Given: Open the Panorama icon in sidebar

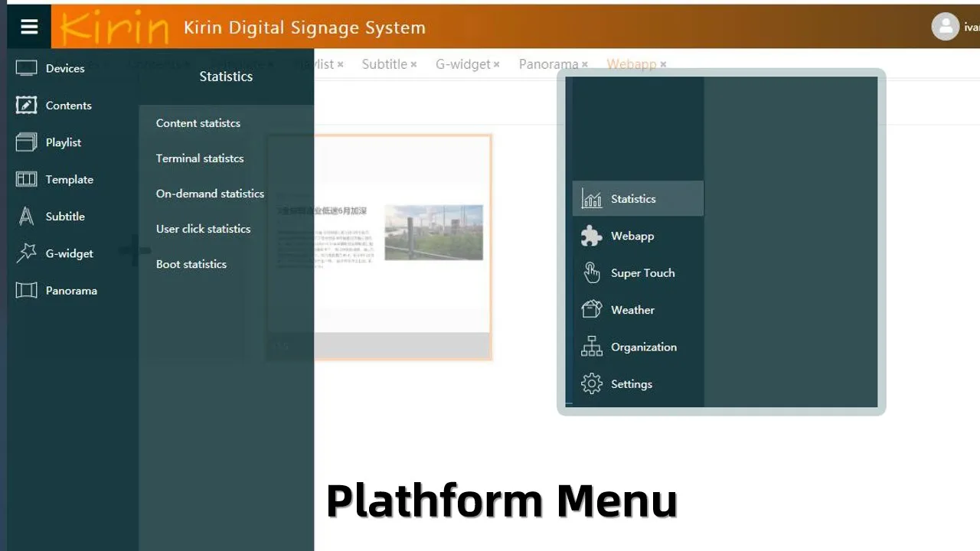Looking at the screenshot, I should 27,291.
